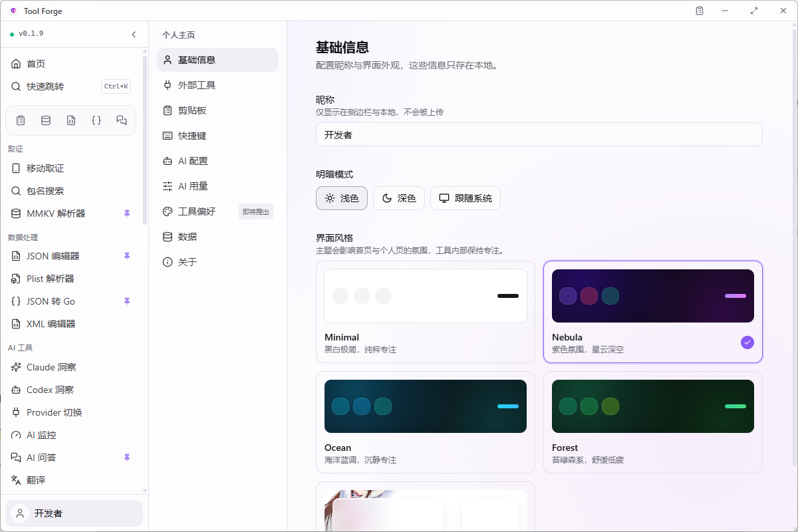The height and width of the screenshot is (532, 798).
Task: Click the 昵称 nickname input field
Action: [x=539, y=134]
